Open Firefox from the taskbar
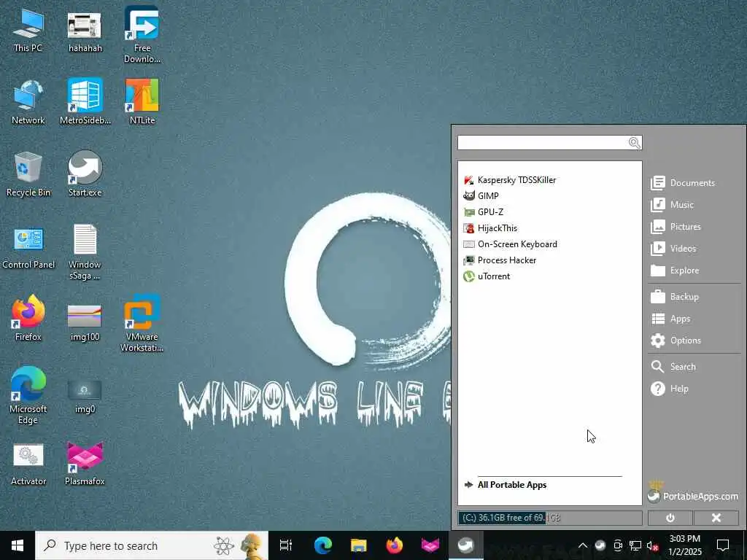The image size is (747, 560). point(394,545)
